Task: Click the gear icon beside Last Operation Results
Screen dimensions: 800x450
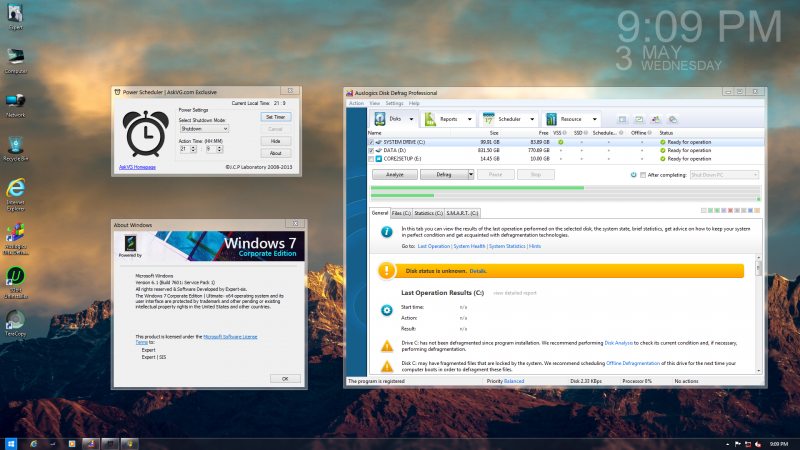Action: (387, 310)
